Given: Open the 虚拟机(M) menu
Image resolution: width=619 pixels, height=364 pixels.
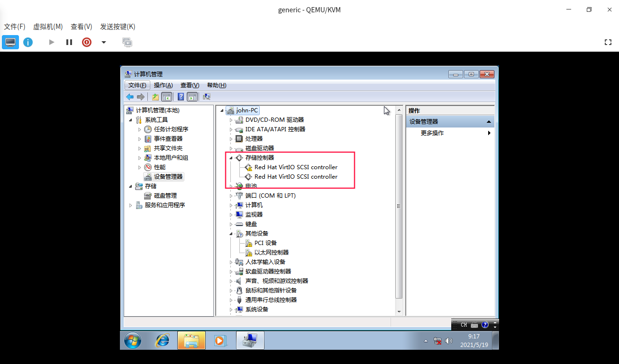Looking at the screenshot, I should coord(48,27).
